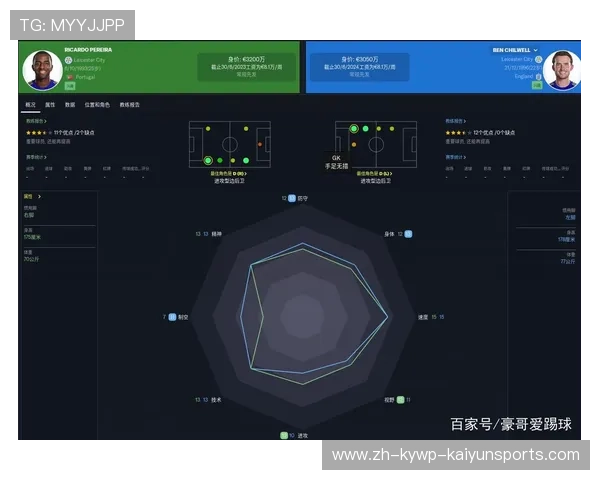Select Chilwell's left midfield yellow dot
The image size is (600, 480).
tap(378, 129)
